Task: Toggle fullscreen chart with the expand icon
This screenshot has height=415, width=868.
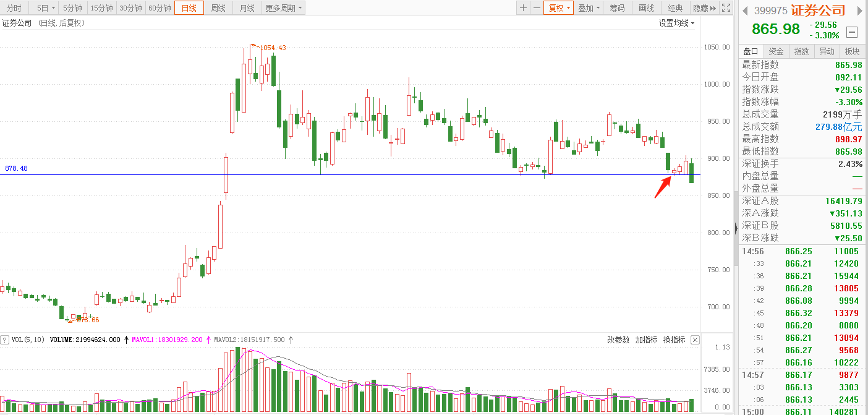Action: pos(726,8)
